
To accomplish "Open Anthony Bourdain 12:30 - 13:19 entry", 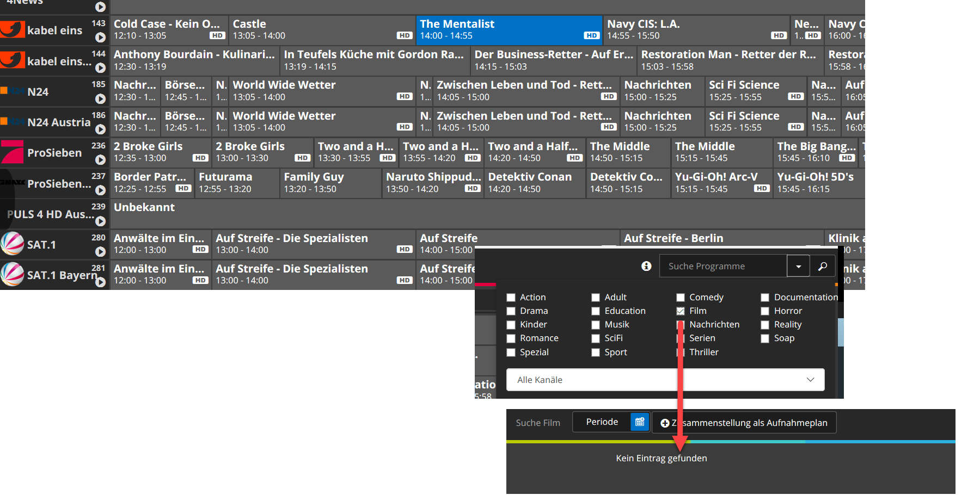I will 195,60.
